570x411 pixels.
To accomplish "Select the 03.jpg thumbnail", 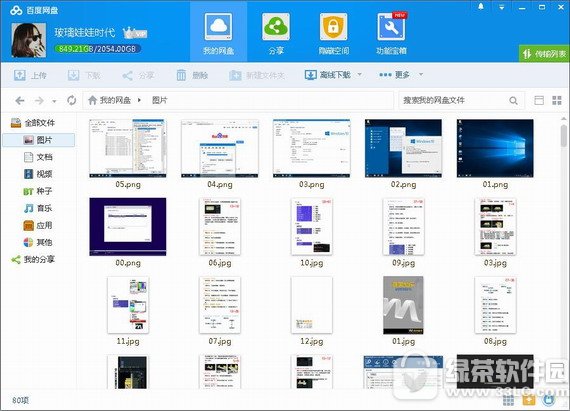I will 495,227.
